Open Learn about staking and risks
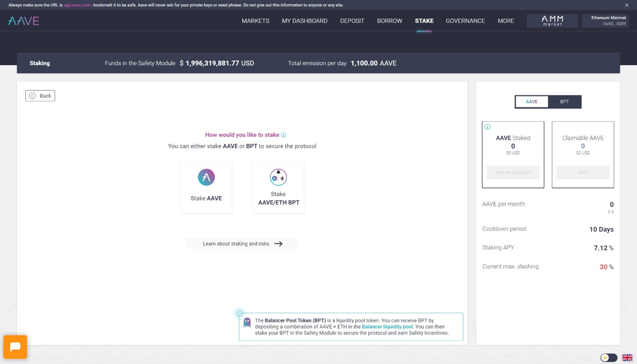This screenshot has width=637, height=364. (x=242, y=244)
